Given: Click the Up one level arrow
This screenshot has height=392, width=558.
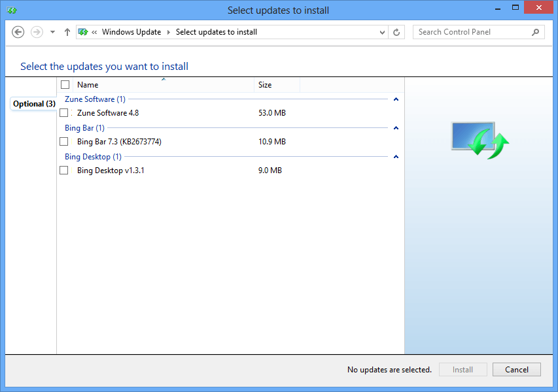Looking at the screenshot, I should point(67,32).
